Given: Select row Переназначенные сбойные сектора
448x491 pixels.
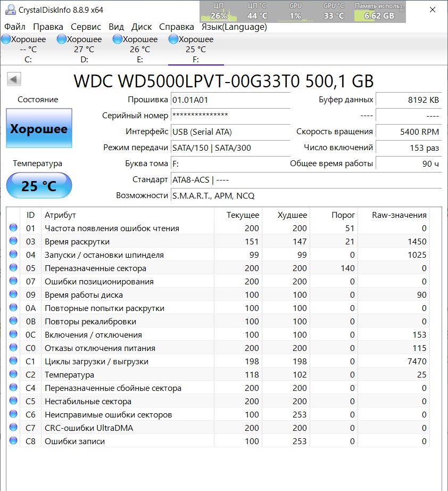Looking at the screenshot, I should tap(218, 388).
